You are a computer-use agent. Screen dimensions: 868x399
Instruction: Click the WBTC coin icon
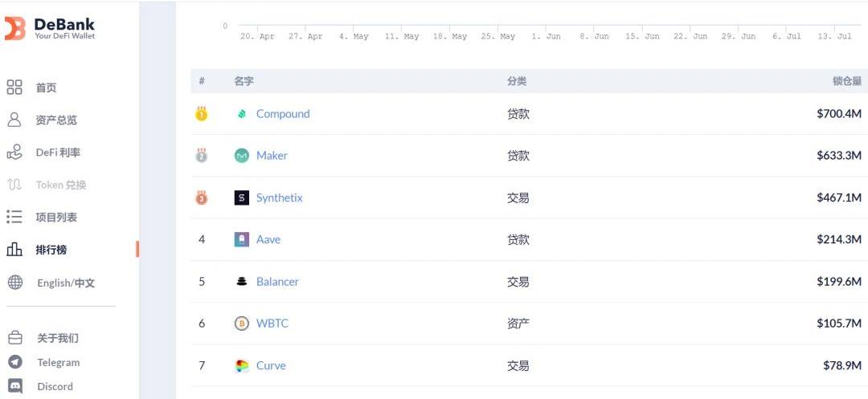click(x=241, y=324)
